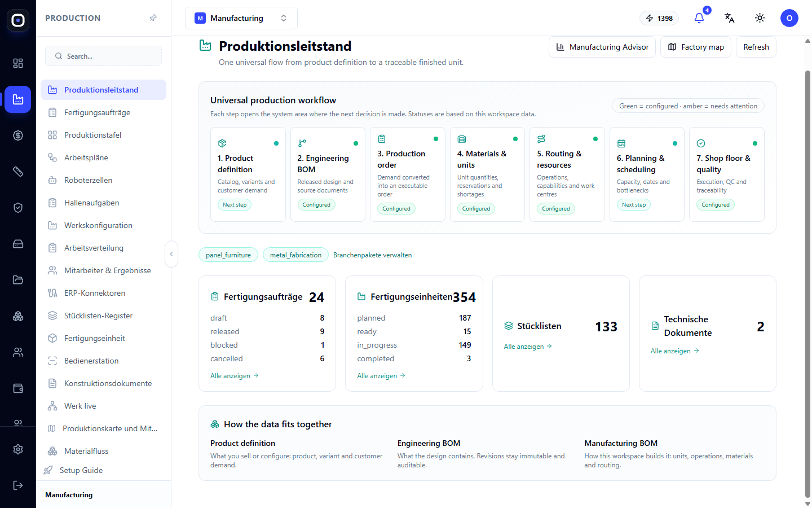Screen dimensions: 812x508
Task: Open Manufacturing Advisor
Action: point(602,47)
